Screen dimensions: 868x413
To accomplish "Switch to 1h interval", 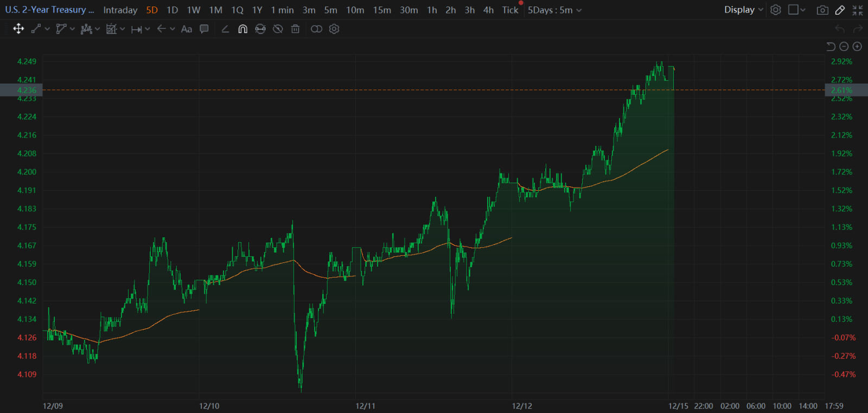I will pos(432,10).
